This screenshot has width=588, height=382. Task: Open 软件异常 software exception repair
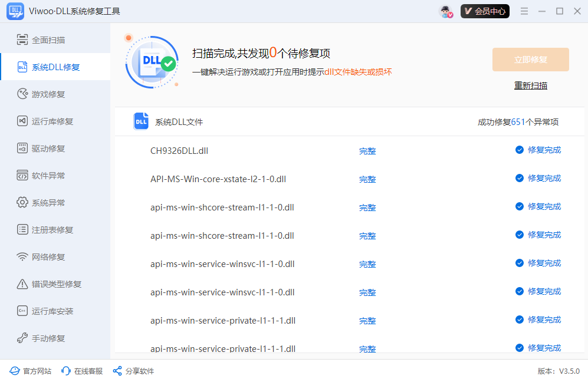(x=35, y=175)
